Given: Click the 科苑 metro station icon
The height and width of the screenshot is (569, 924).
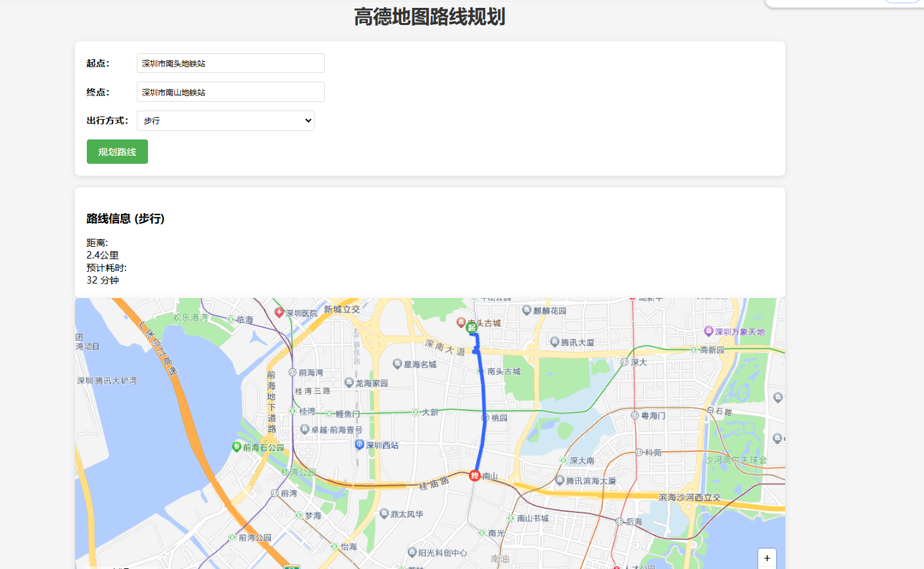Looking at the screenshot, I should (639, 452).
